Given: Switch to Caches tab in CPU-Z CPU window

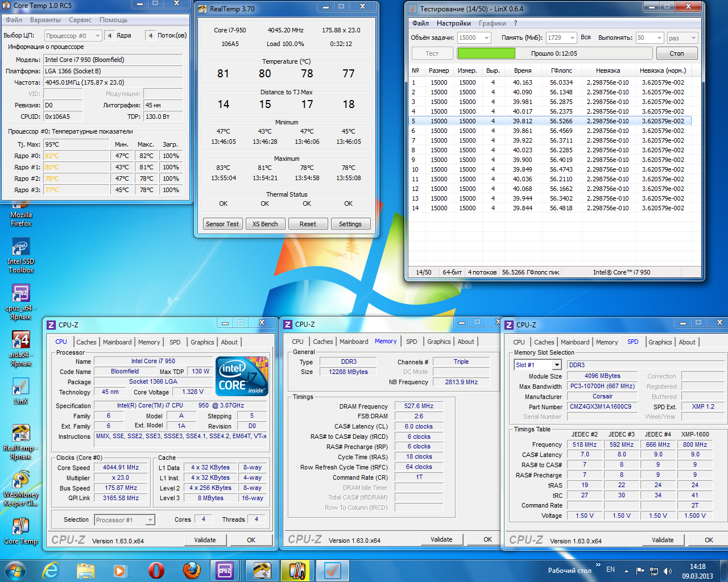Looking at the screenshot, I should (x=86, y=342).
